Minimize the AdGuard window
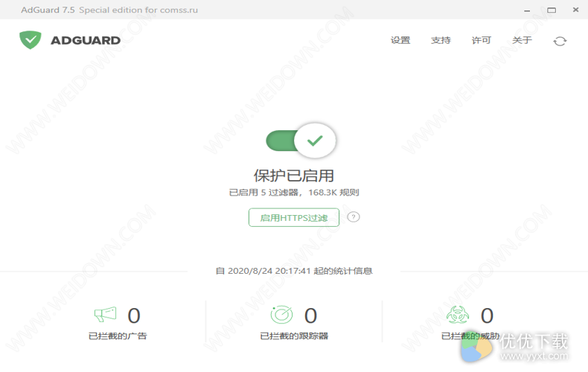Screen dimensions: 588x372 tap(527, 10)
